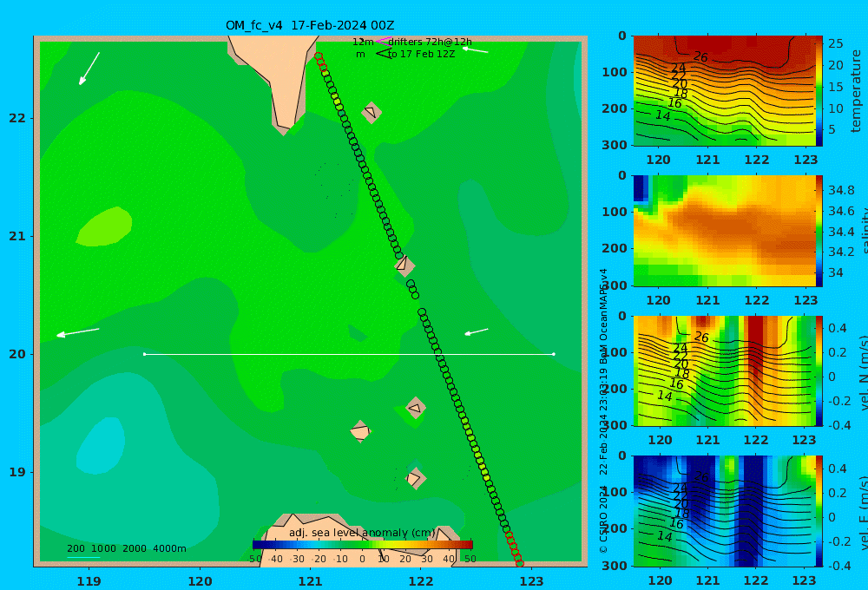
Task: Click the title 'OM_fc_v4 17-Feb-2024 00Z'
Action: 310,25
